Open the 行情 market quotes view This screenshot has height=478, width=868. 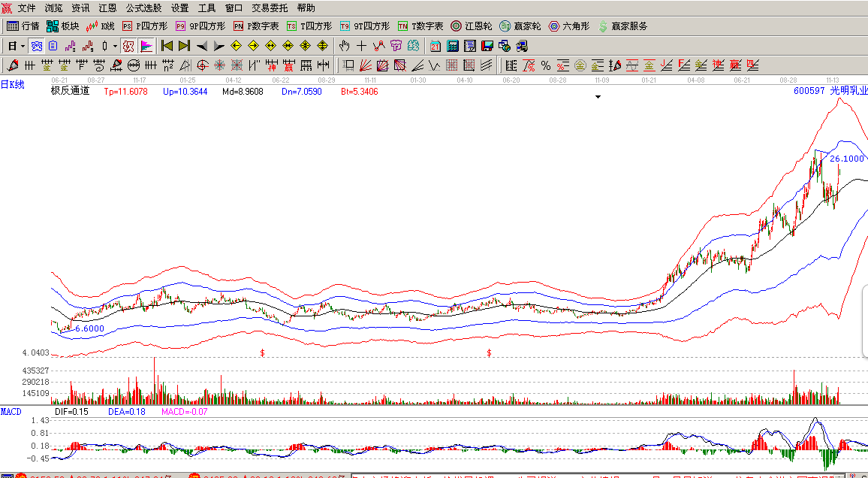23,26
